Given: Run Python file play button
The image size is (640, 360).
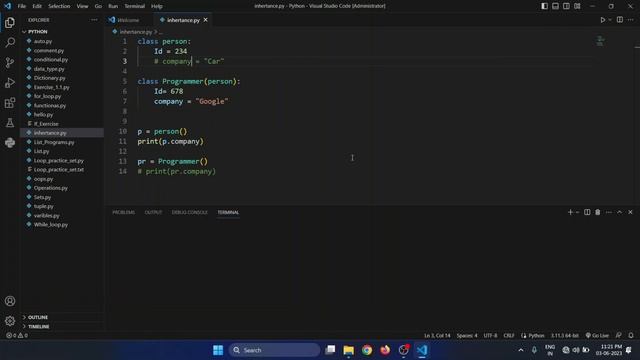Looking at the screenshot, I should (602, 20).
